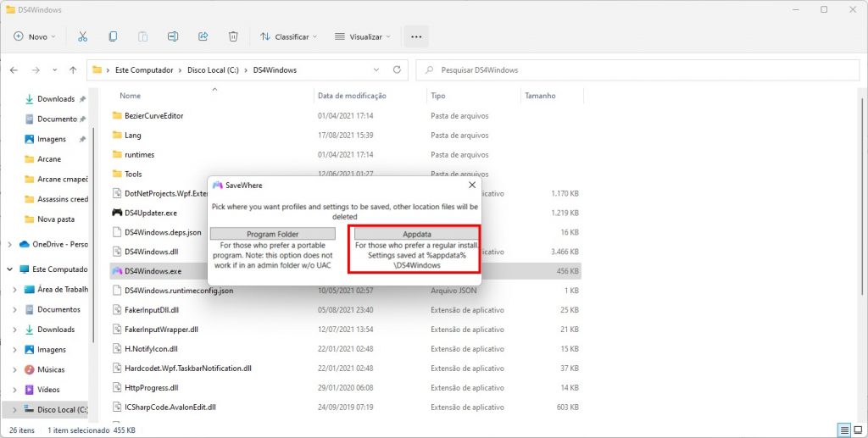Expand OneDrive in navigation pane
The image size is (868, 438).
click(x=10, y=245)
